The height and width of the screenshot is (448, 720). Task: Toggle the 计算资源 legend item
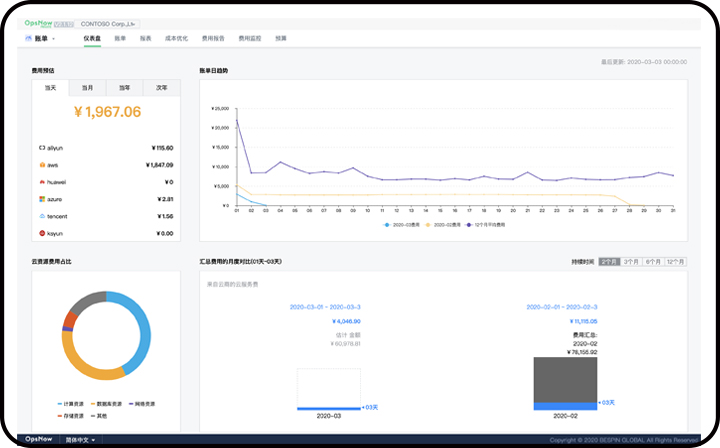(x=70, y=404)
